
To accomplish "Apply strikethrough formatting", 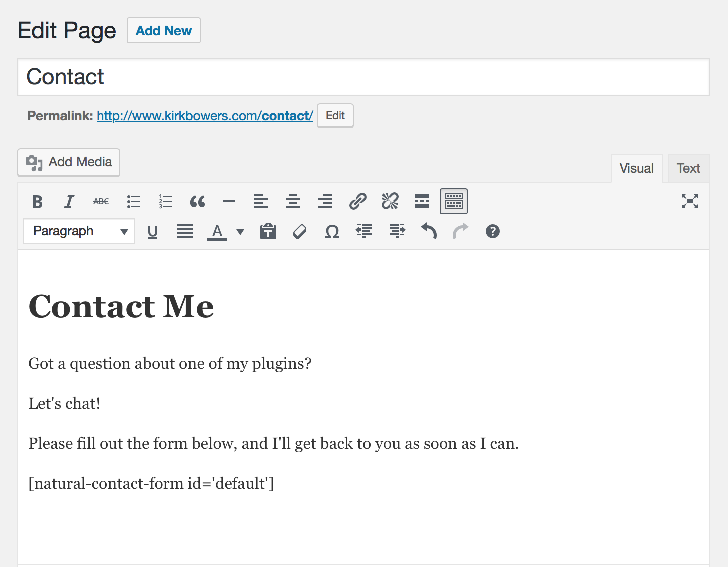I will pyautogui.click(x=101, y=202).
